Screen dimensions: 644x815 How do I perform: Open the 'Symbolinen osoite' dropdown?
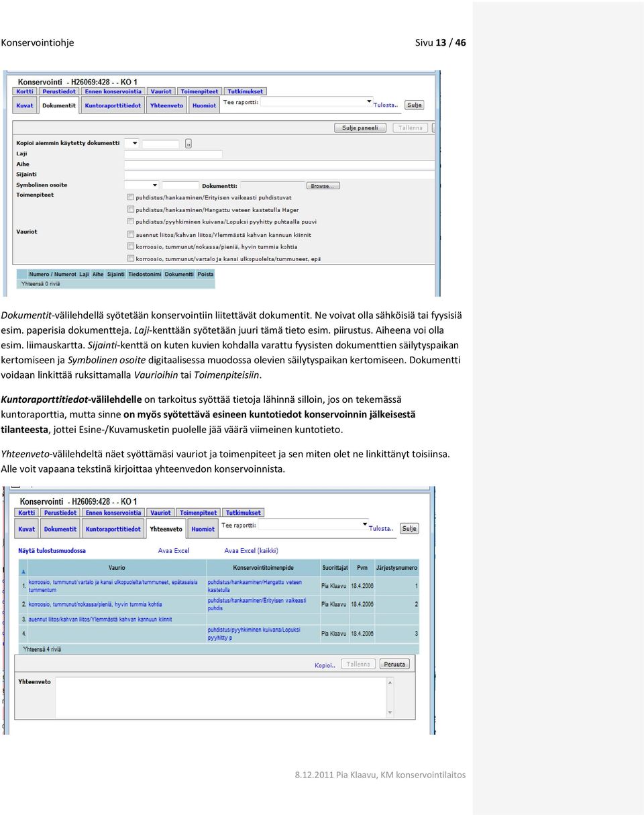coord(142,185)
